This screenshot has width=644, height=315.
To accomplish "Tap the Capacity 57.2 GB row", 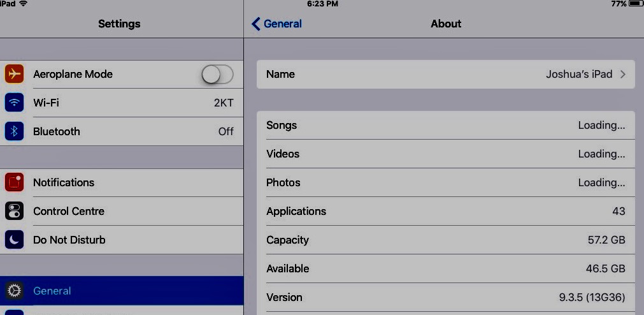I will click(446, 240).
